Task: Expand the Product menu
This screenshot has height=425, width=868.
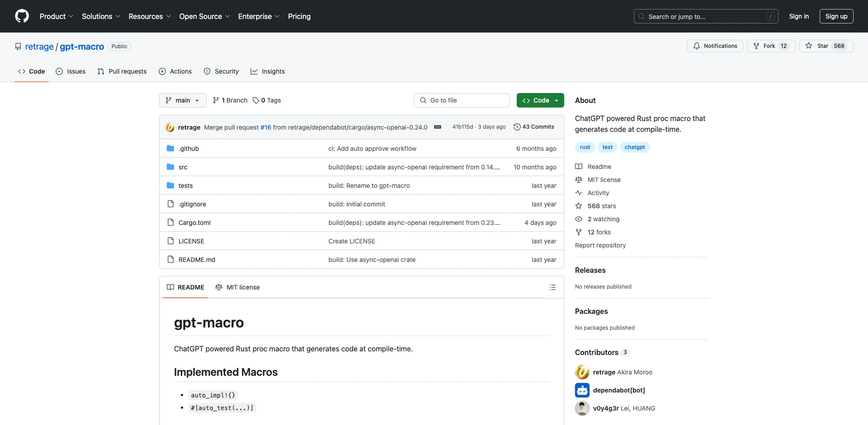Action: [57, 16]
